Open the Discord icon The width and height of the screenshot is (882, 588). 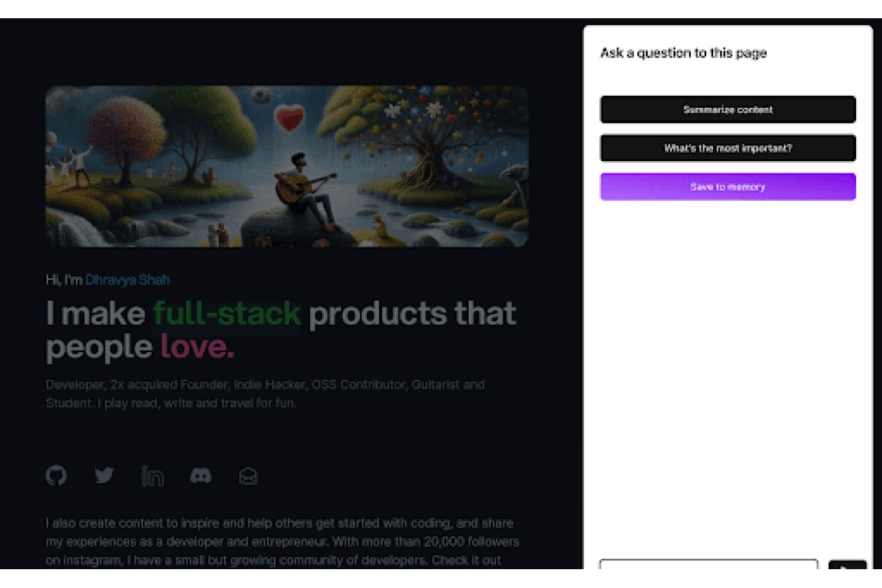tap(201, 476)
